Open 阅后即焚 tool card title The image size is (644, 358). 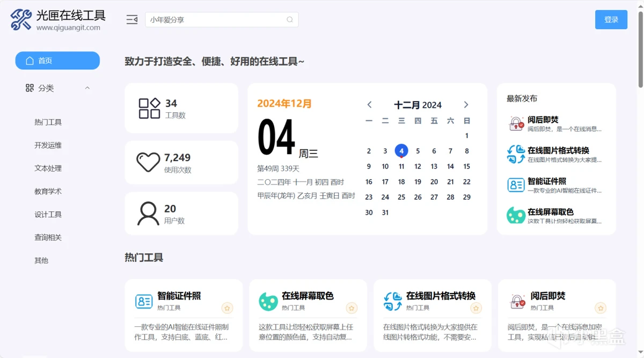(548, 296)
